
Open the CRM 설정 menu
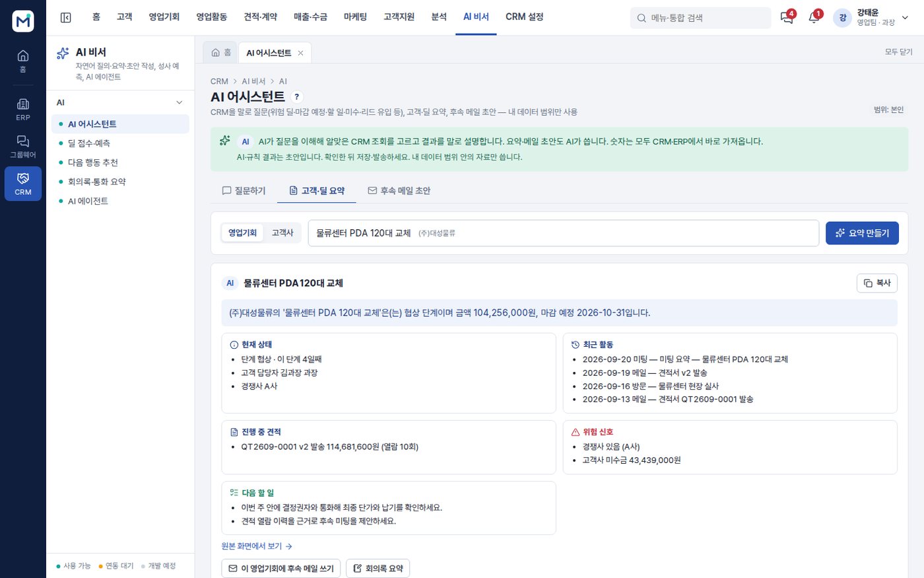pyautogui.click(x=525, y=17)
